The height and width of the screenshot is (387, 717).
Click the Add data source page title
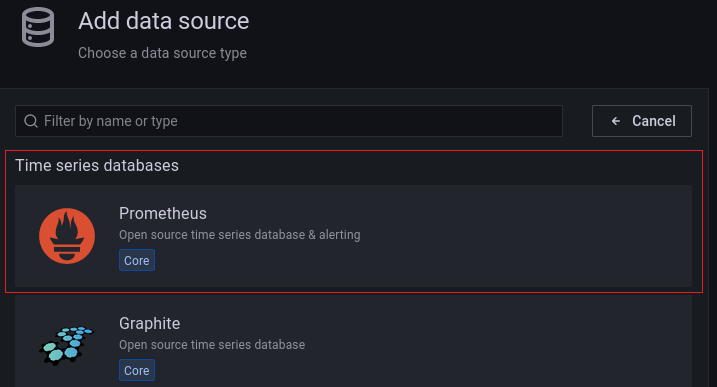click(x=164, y=21)
